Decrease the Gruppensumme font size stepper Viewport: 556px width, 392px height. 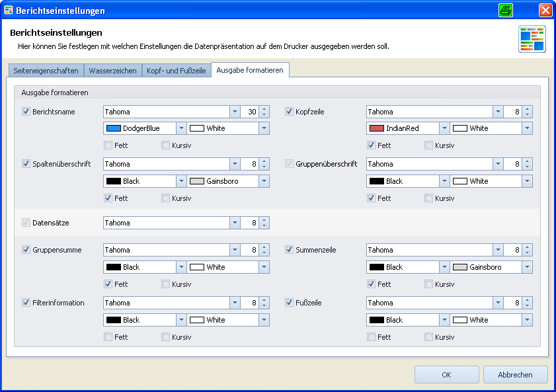tap(264, 253)
